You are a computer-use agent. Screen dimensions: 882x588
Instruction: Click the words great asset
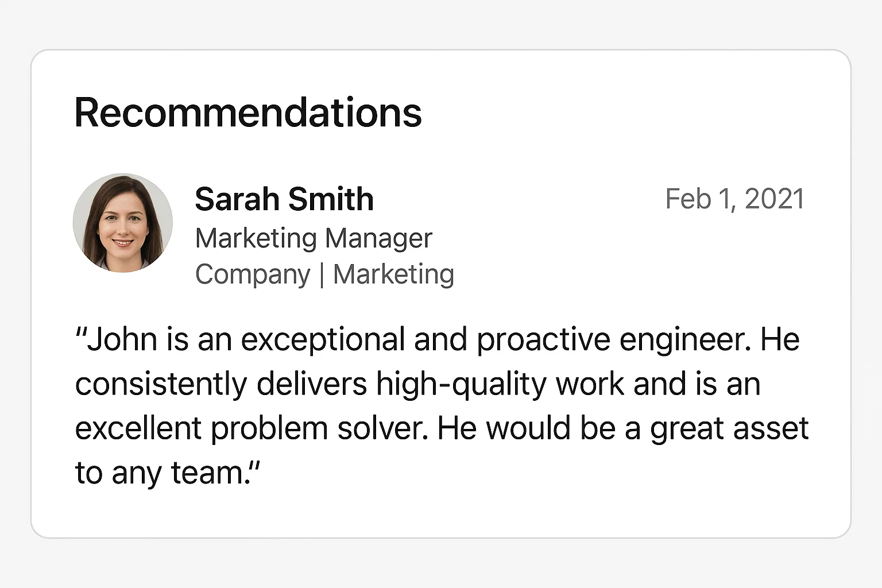tap(729, 429)
